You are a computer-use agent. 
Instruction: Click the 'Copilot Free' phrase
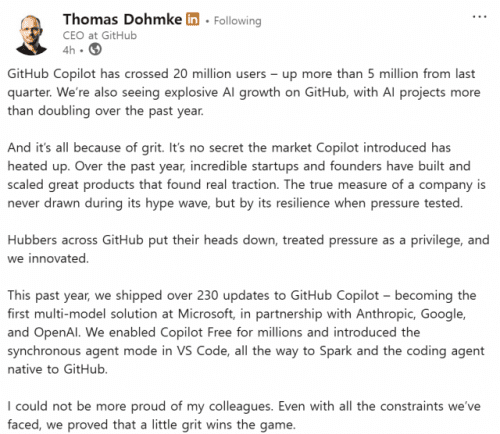click(x=196, y=332)
